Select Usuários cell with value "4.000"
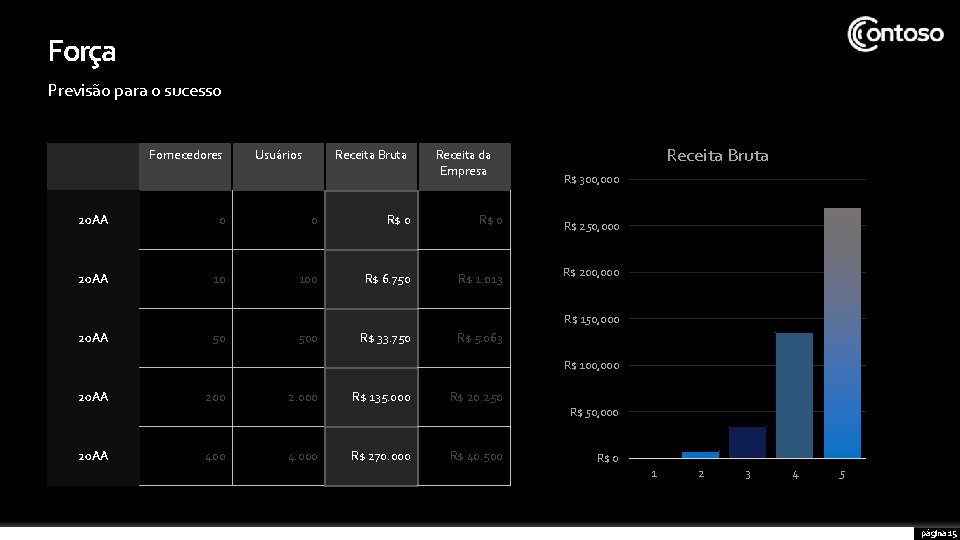 point(279,456)
